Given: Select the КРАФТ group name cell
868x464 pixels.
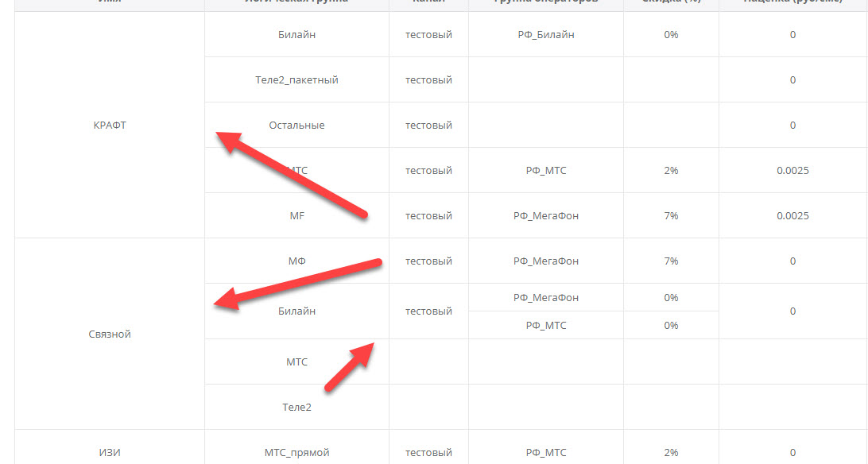Looking at the screenshot, I should [109, 125].
